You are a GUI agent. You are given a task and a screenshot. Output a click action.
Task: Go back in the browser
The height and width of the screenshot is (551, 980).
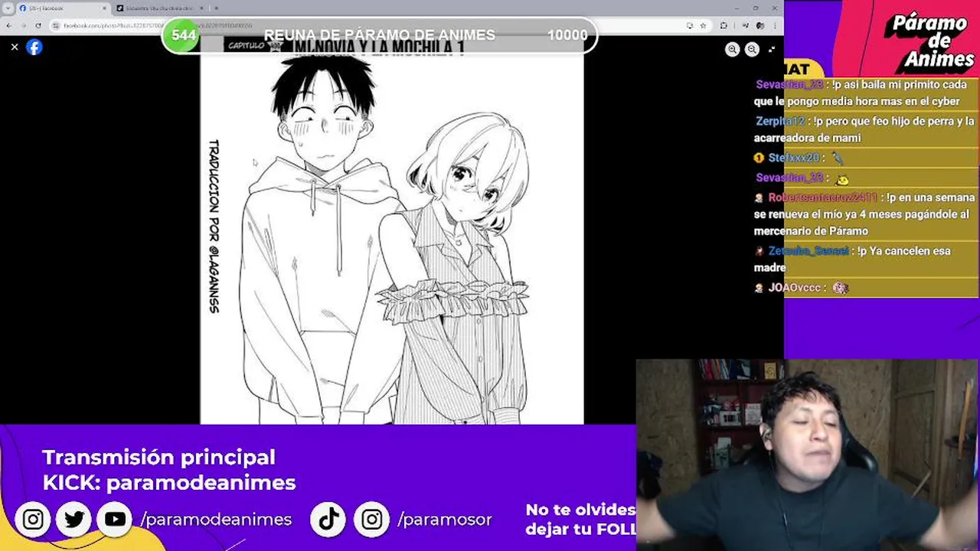[x=8, y=25]
